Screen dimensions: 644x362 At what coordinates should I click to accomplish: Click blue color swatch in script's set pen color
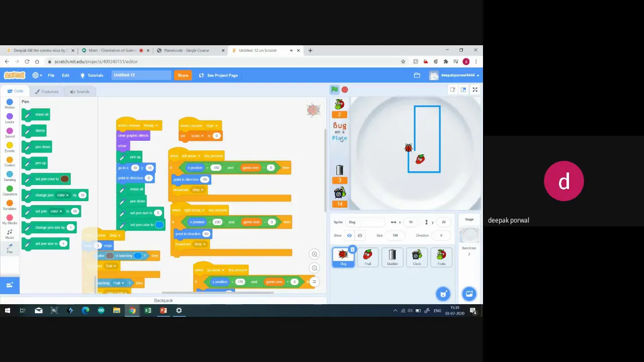click(159, 225)
